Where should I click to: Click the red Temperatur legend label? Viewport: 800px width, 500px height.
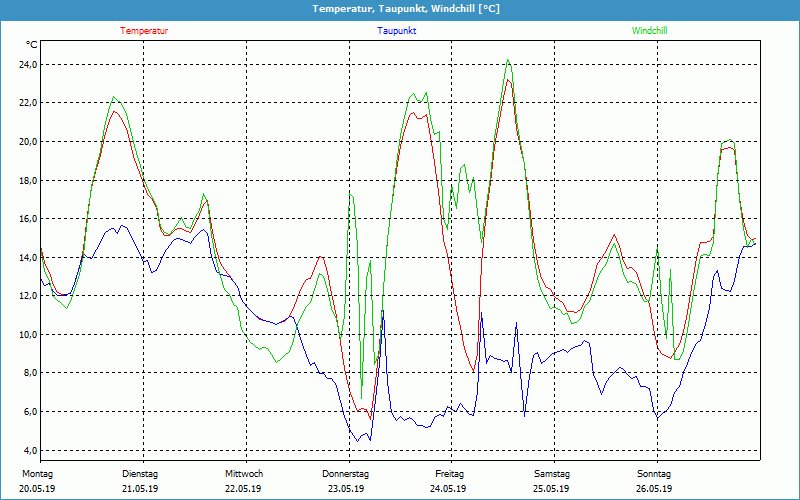(x=144, y=31)
